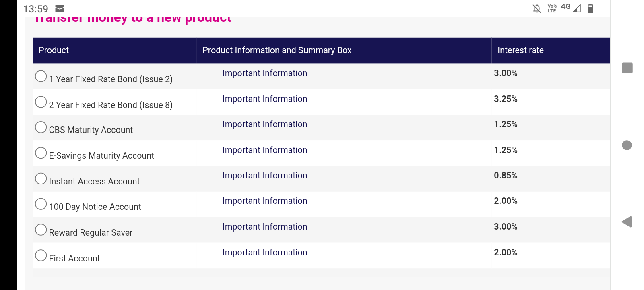The image size is (644, 290).
Task: View Important Information for Reward Regular Saver
Action: tap(265, 227)
